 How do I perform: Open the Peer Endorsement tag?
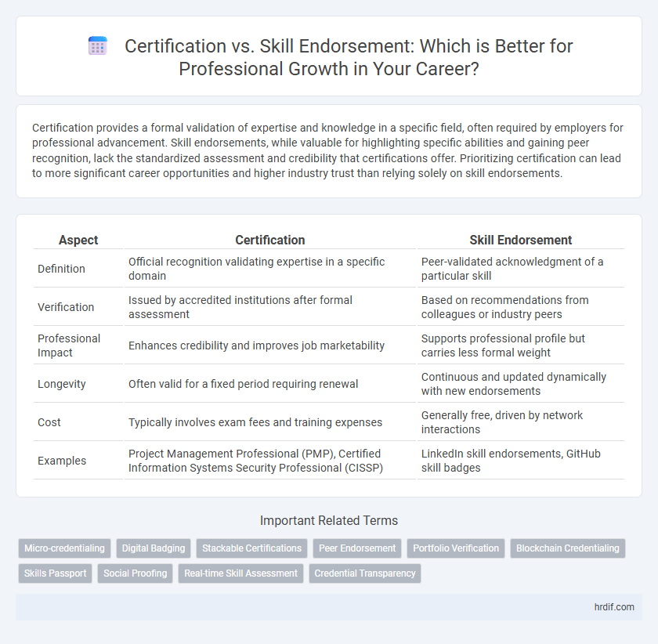pos(357,548)
